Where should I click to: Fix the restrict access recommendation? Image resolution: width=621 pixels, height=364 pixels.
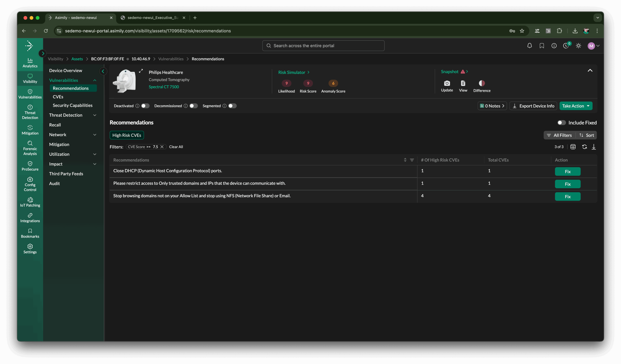(568, 184)
